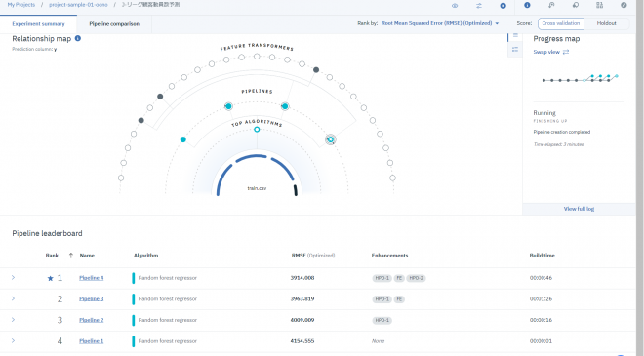Click the Rank sort arrow icon
Screen dimensions: 644x356
click(x=70, y=256)
